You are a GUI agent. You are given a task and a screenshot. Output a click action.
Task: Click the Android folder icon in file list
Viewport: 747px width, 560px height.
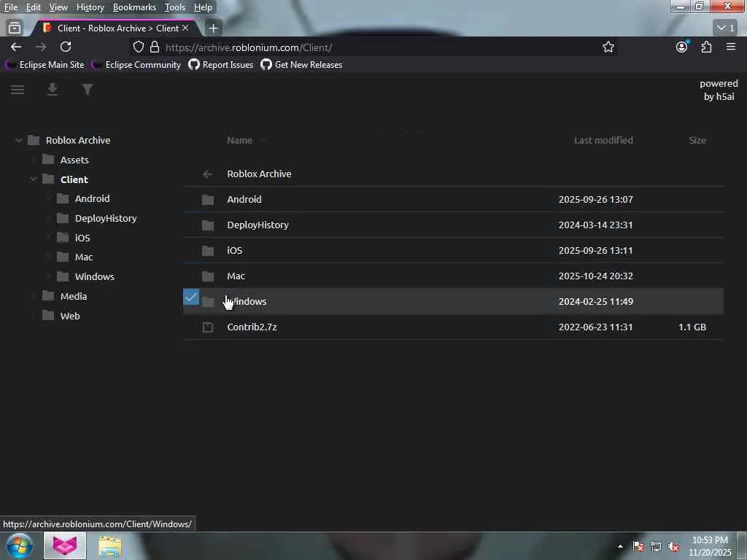coord(208,200)
